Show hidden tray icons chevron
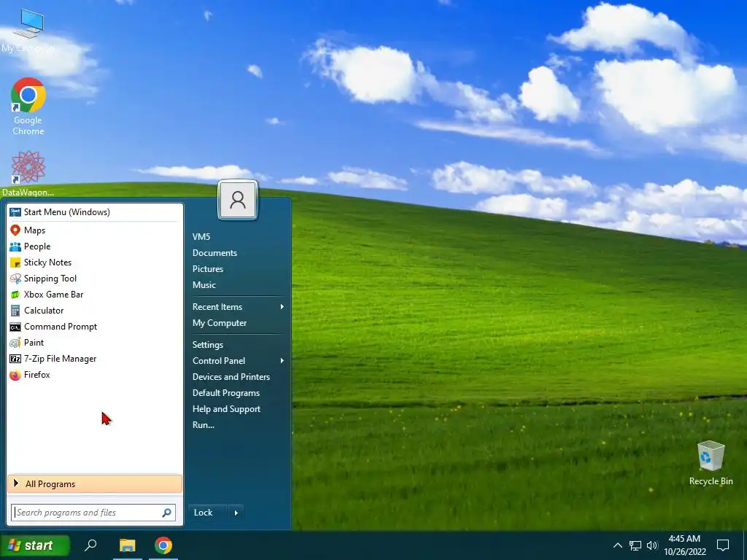The image size is (747, 560). coord(617,545)
